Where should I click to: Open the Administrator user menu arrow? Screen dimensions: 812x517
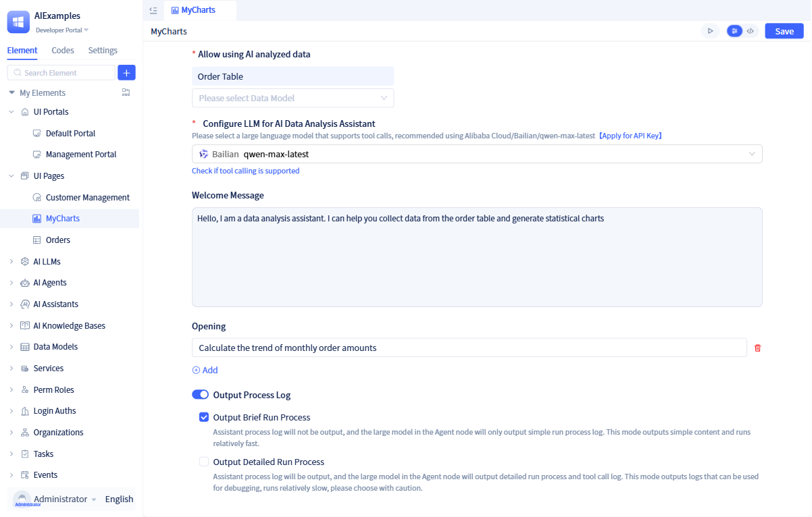pyautogui.click(x=94, y=499)
